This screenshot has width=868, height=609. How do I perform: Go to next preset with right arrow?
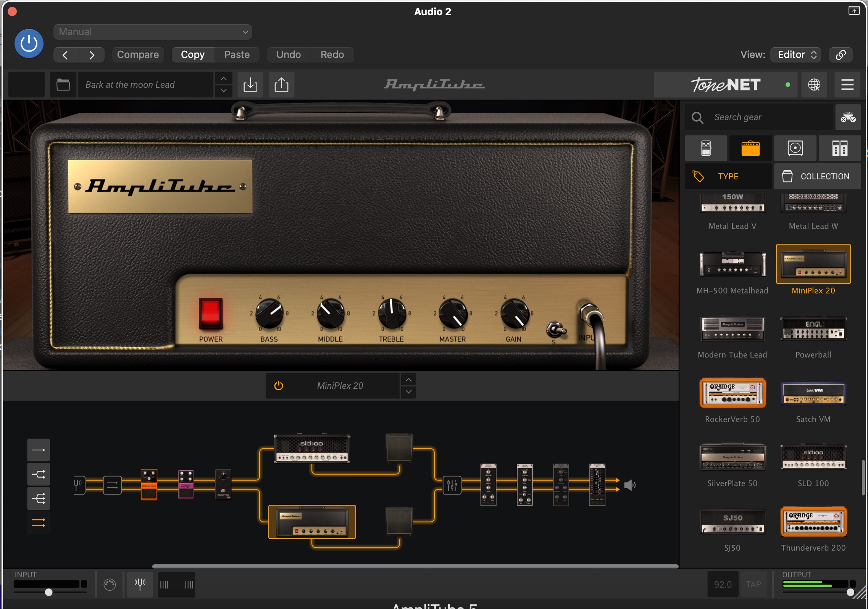coord(92,55)
